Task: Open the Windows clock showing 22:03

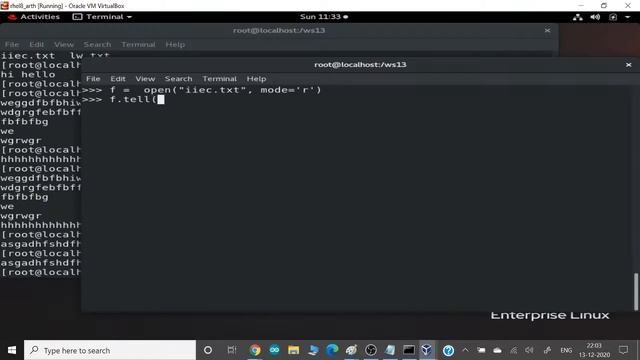Action: pyautogui.click(x=594, y=350)
